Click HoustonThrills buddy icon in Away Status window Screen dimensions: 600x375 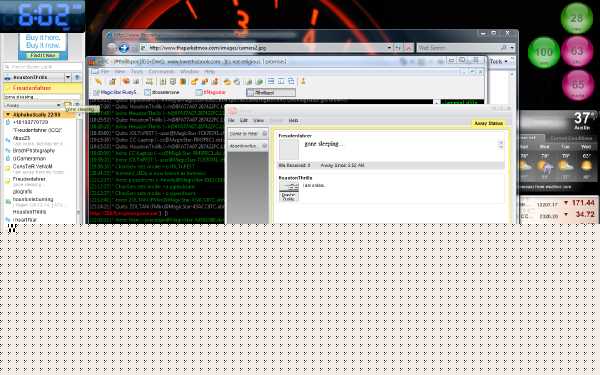click(289, 191)
